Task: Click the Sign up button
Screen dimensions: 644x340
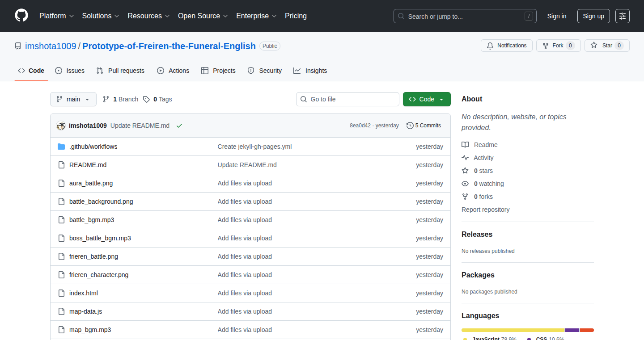Action: pos(593,16)
